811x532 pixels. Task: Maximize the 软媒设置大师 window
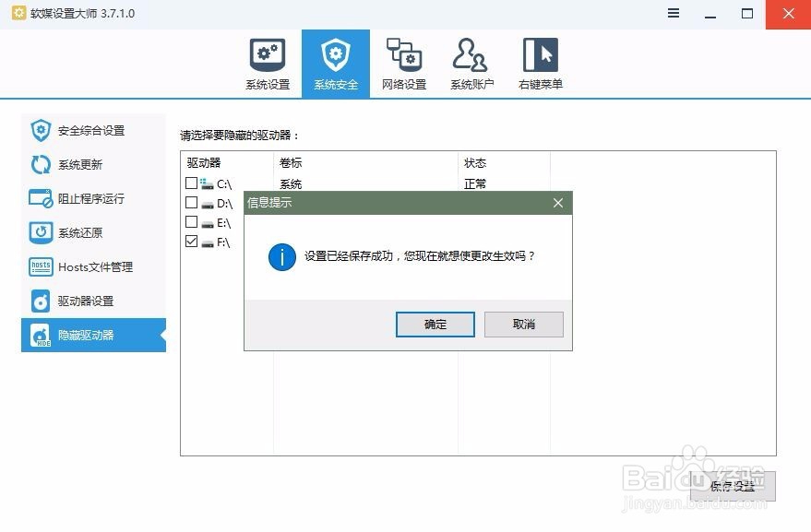pos(747,14)
